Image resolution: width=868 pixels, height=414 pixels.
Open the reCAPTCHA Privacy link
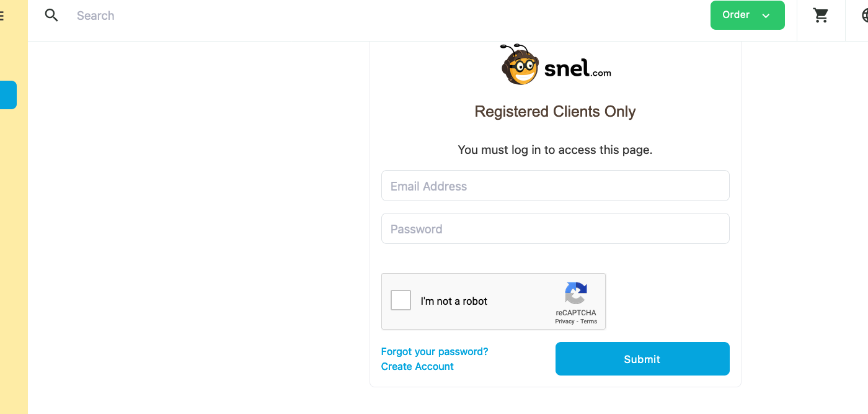coord(565,322)
